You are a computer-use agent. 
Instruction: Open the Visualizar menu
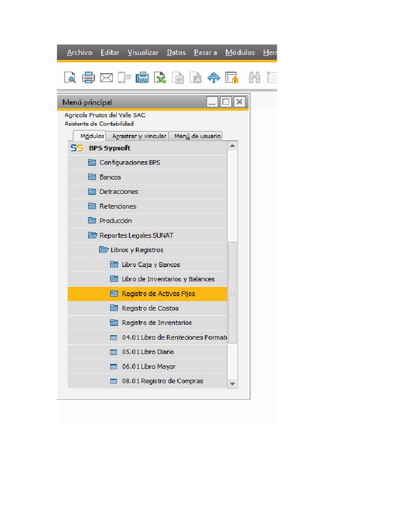pyautogui.click(x=143, y=52)
